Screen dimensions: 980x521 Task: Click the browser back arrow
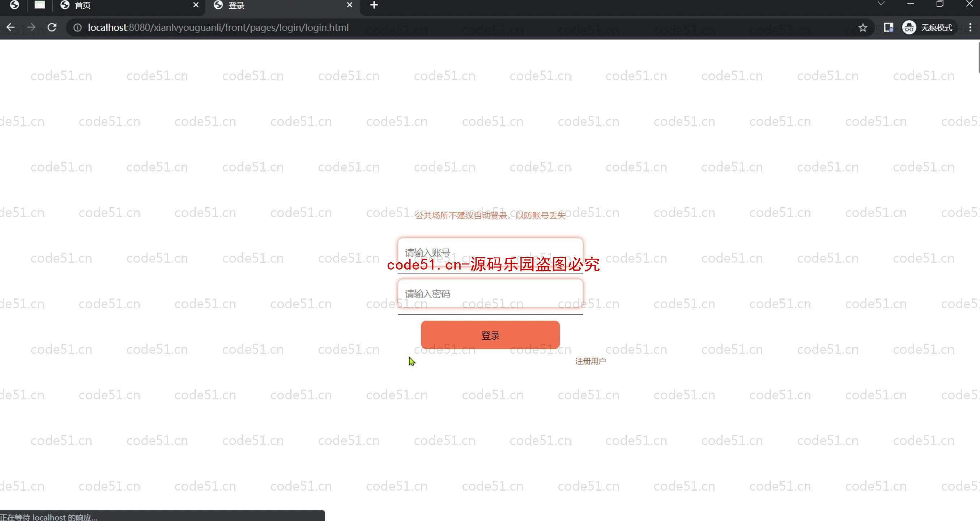[x=10, y=27]
